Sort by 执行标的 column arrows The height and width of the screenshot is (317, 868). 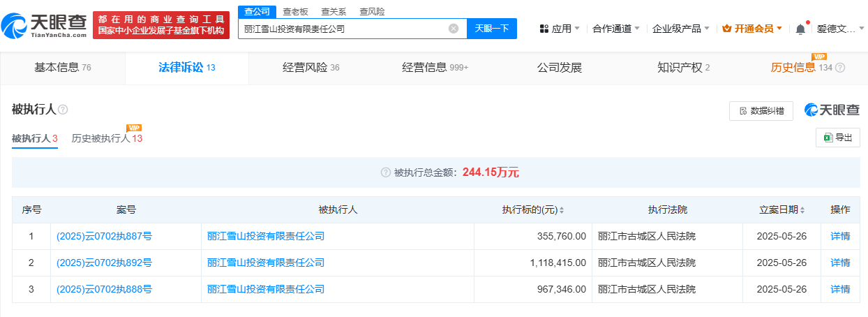pyautogui.click(x=561, y=210)
